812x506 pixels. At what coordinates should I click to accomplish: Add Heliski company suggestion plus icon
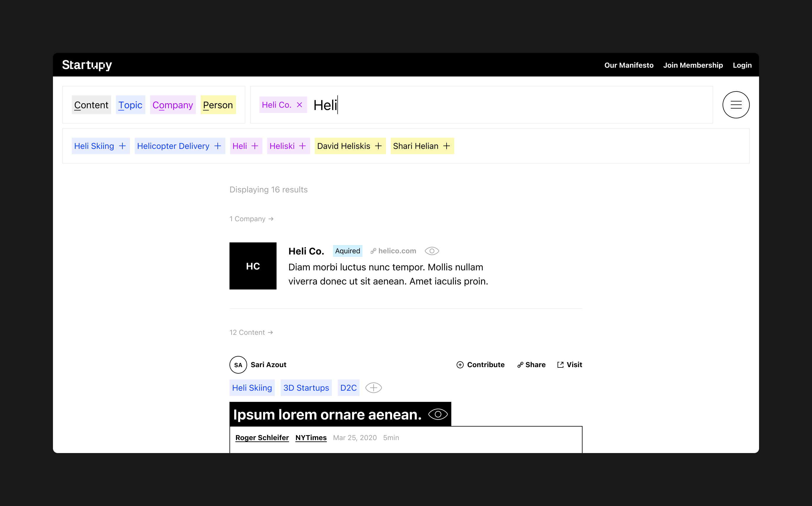coord(302,146)
